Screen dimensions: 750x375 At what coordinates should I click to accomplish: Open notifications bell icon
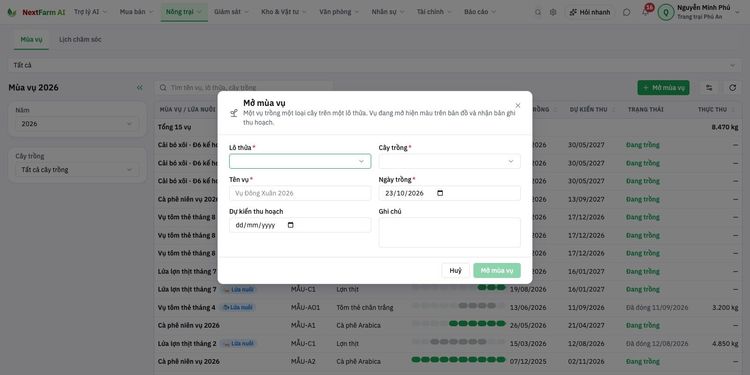point(646,12)
